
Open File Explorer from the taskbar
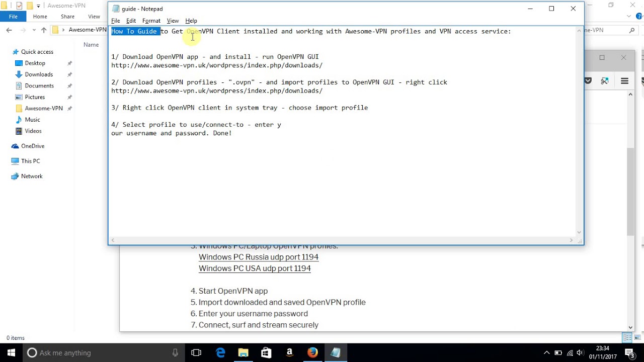click(x=243, y=352)
